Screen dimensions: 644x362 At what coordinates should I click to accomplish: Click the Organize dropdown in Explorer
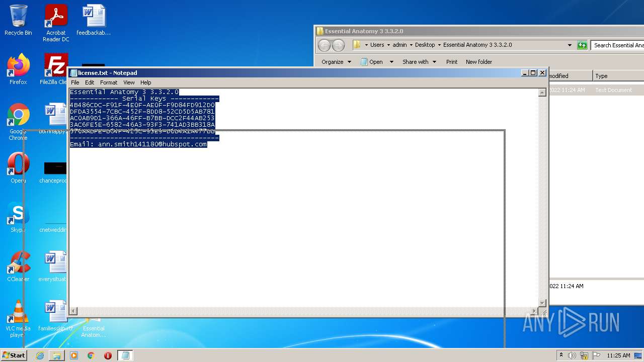coord(336,62)
